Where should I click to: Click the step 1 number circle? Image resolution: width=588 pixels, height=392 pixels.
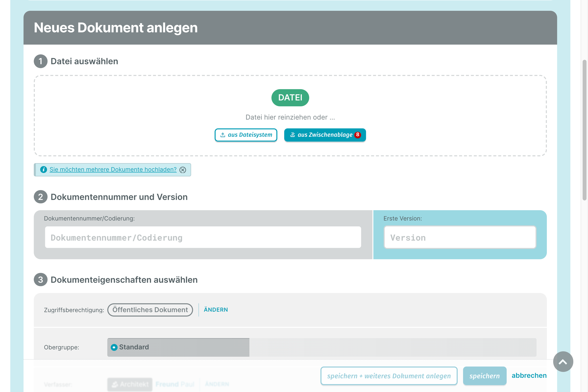pos(40,61)
